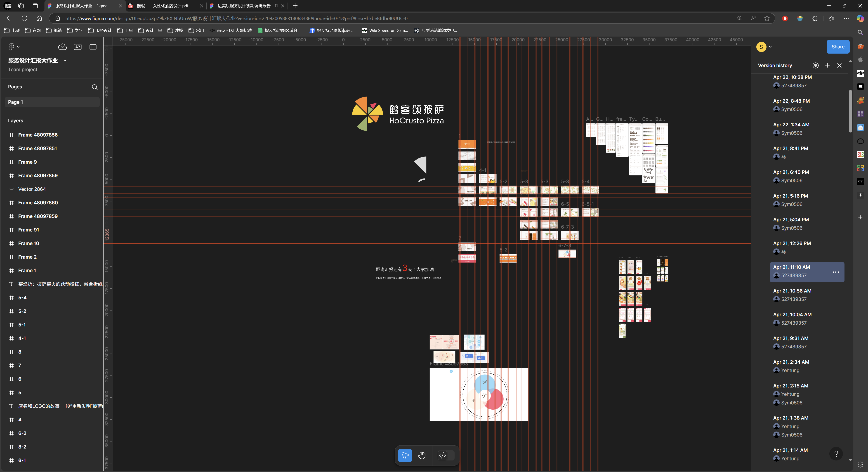Close the Version history panel
The image size is (868, 472).
click(x=839, y=65)
